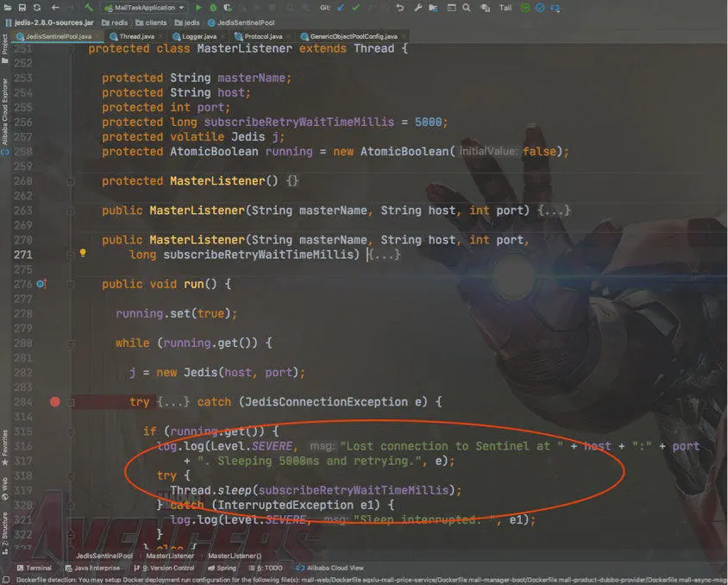Open the Alibaba Cloud Explorer sidebar tab
The image size is (728, 585).
click(x=4, y=116)
